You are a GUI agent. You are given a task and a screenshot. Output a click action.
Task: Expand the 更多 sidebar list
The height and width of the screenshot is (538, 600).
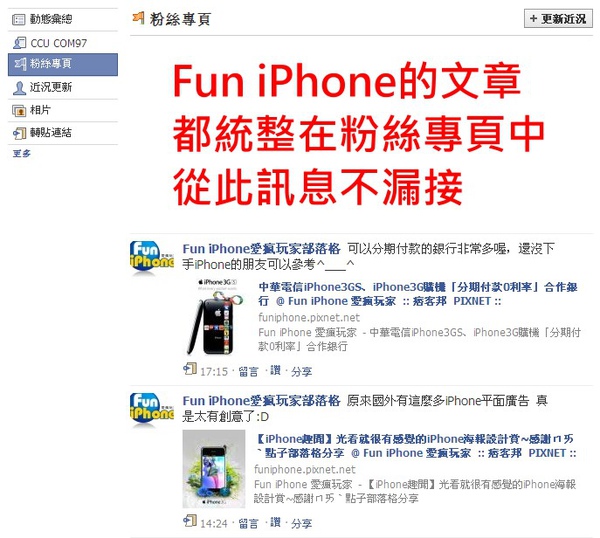pos(21,153)
